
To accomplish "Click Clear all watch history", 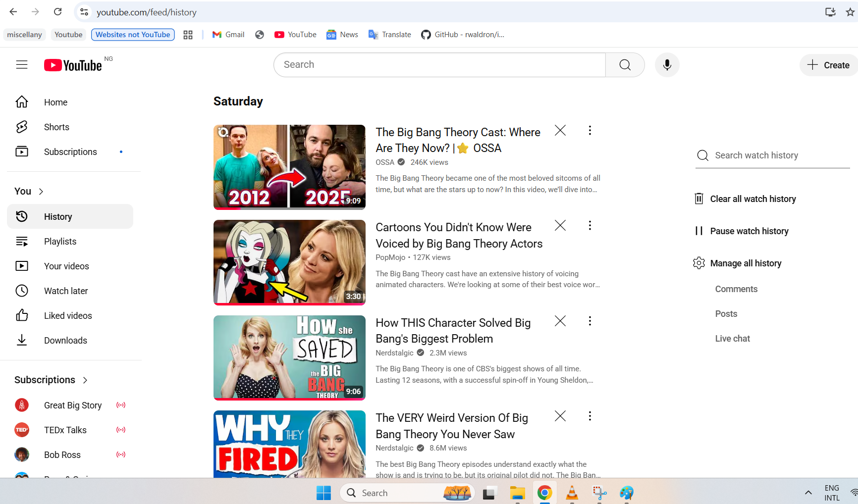I will tap(752, 199).
